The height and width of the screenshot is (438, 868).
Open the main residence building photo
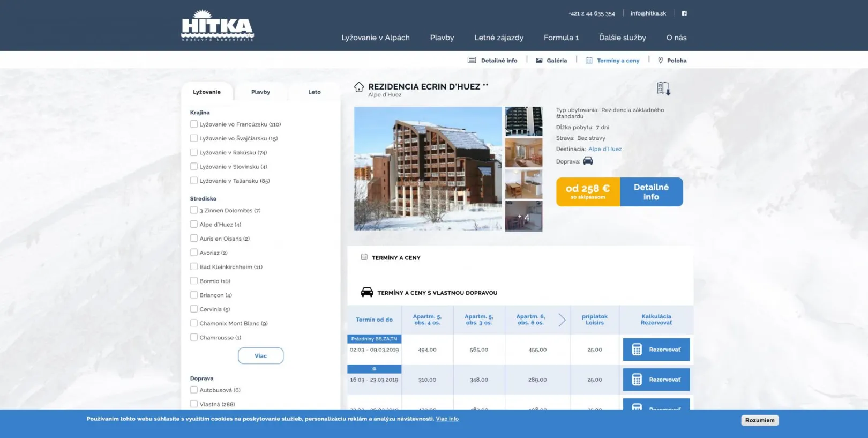point(428,169)
